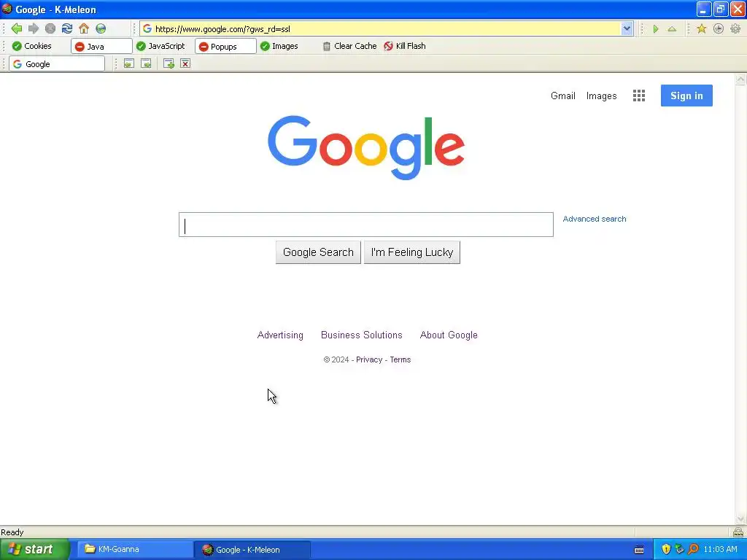Click the I'm Feeling Lucky button
This screenshot has height=560, width=747.
coord(412,252)
